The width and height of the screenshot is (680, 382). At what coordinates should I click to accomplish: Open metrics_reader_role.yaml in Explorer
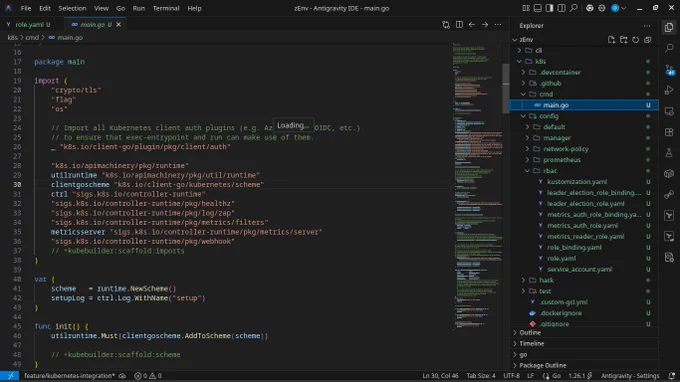point(585,237)
